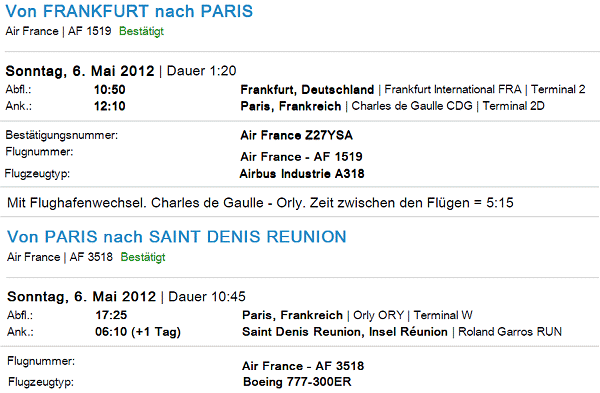This screenshot has height=393, width=600.
Task: Click aircraft type 'Boeing 777-300ER'
Action: [297, 382]
